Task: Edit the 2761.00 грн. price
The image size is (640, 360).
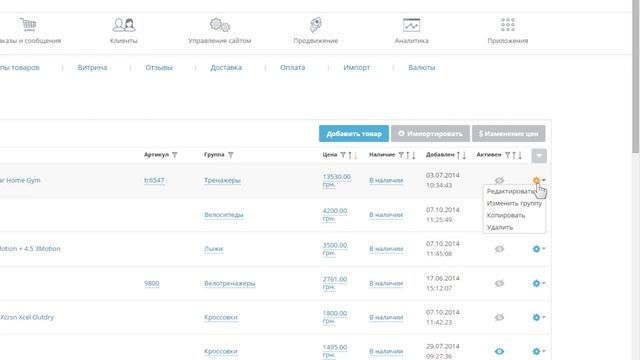Action: pos(335,283)
